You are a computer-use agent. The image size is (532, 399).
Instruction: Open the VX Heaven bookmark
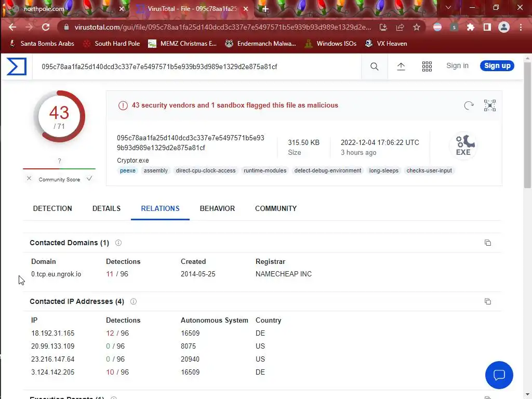386,44
